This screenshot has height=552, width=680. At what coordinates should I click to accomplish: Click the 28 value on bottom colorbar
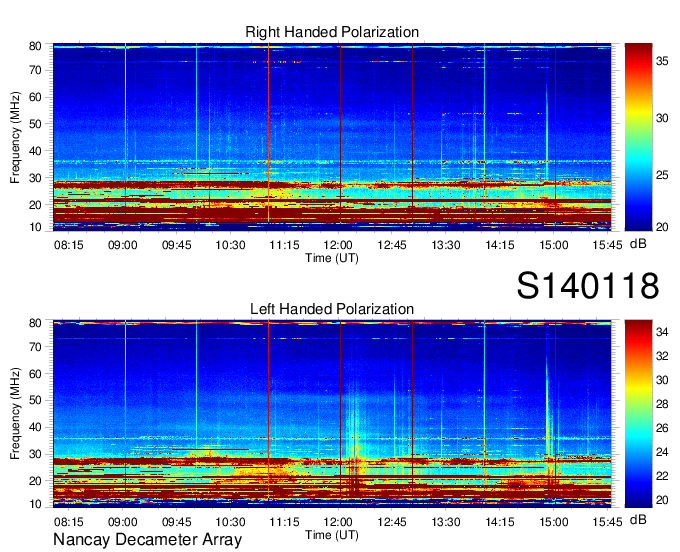tap(662, 404)
